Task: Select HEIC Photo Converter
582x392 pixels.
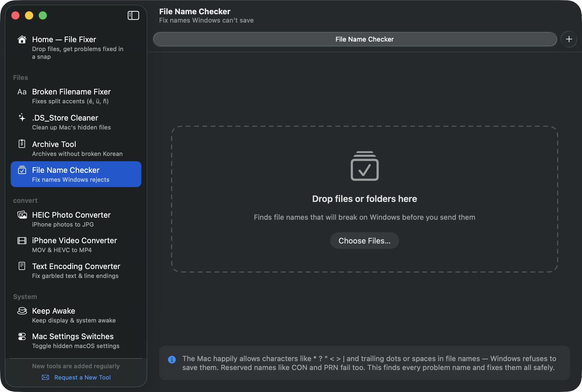Action: tap(76, 219)
